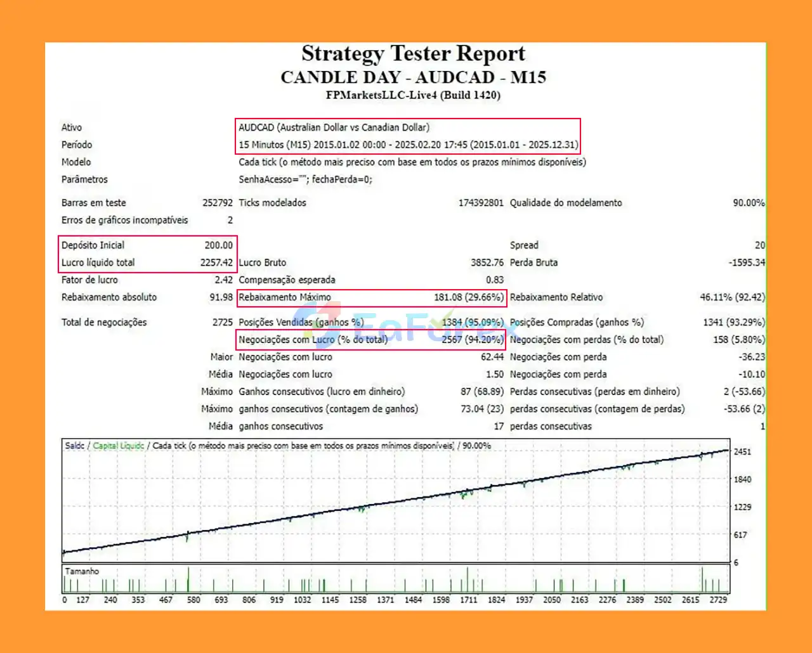The width and height of the screenshot is (812, 653).
Task: Click the Negociações com Lucro highlighted row
Action: (x=371, y=340)
